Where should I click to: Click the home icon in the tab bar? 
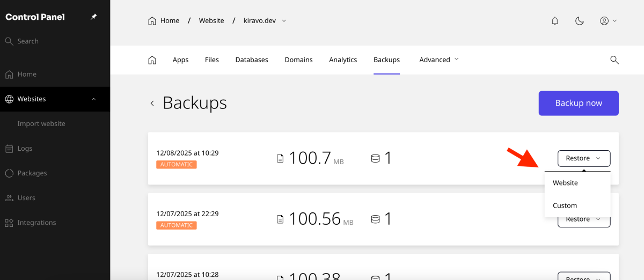[152, 60]
